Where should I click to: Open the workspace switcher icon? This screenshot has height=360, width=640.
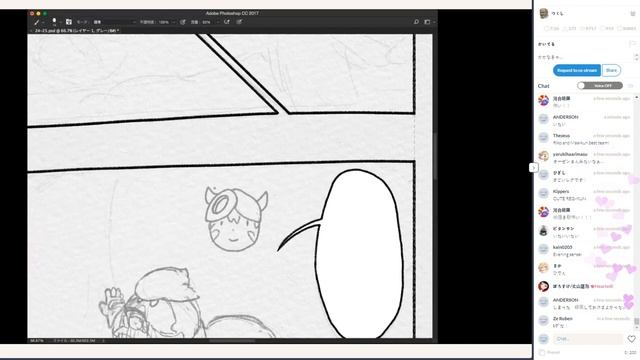(428, 22)
